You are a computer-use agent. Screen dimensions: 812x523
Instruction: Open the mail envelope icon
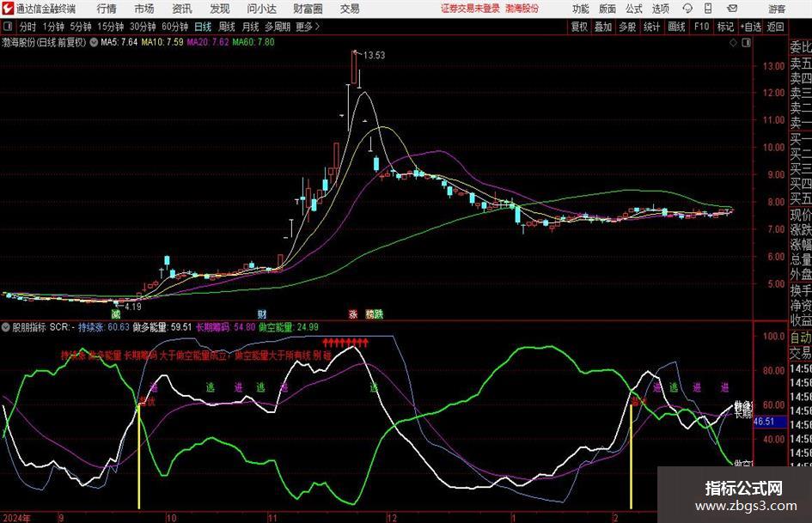coord(732,9)
